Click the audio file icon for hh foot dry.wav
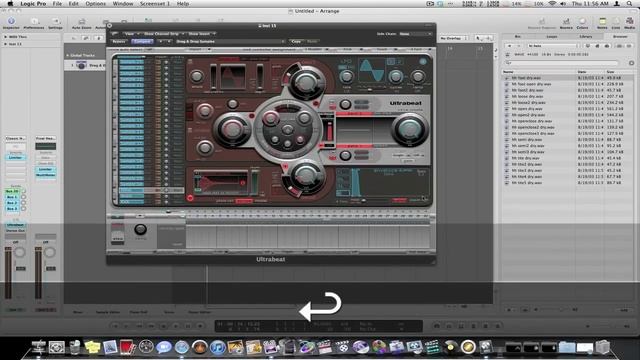 click(507, 78)
